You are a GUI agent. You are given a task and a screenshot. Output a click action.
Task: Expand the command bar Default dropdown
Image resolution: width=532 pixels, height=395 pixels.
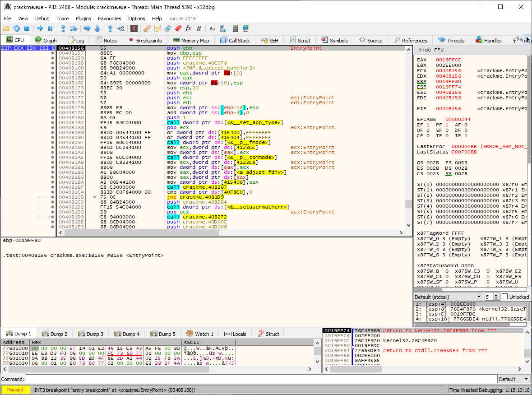tap(513, 379)
